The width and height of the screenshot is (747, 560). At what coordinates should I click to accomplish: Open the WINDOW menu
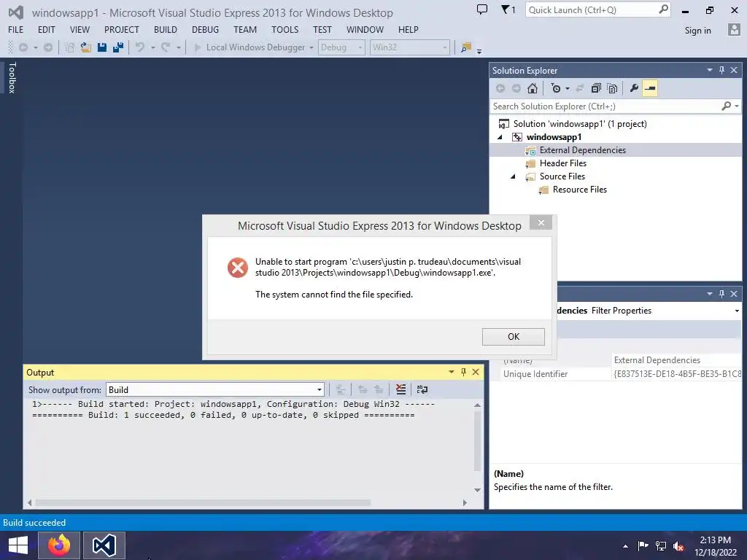pos(365,29)
